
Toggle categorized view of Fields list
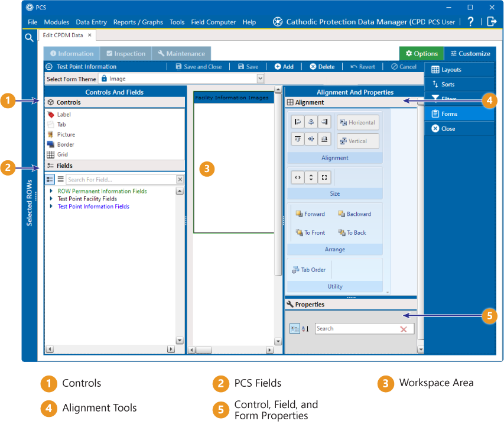(x=50, y=179)
